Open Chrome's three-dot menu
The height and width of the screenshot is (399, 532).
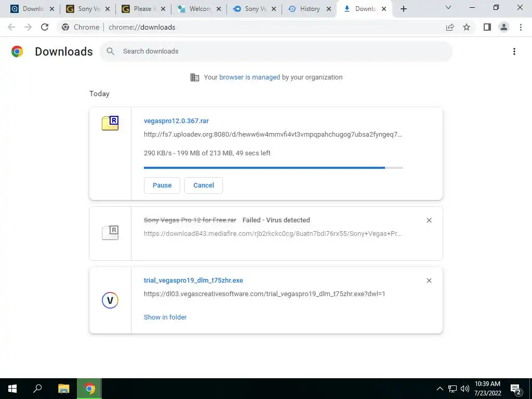point(521,27)
